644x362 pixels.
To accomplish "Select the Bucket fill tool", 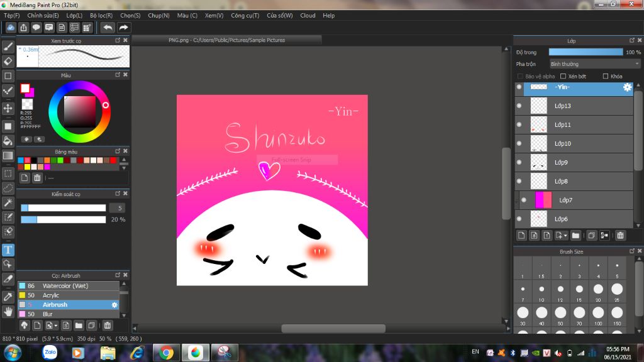I will [8, 141].
